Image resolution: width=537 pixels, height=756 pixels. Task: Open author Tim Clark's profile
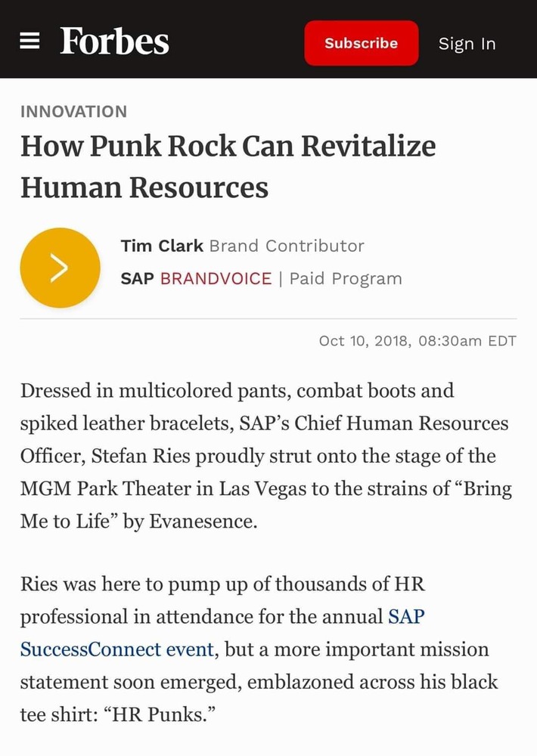tap(162, 246)
